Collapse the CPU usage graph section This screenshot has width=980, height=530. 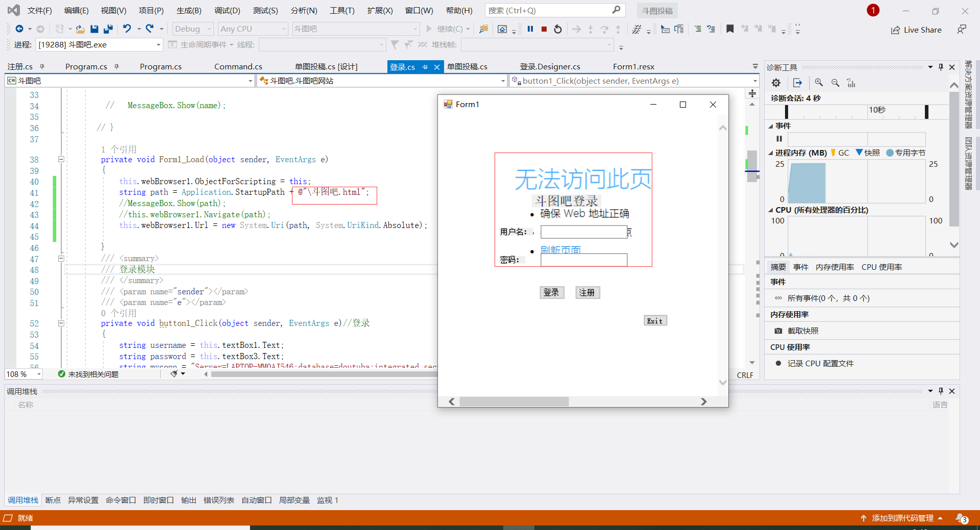770,210
